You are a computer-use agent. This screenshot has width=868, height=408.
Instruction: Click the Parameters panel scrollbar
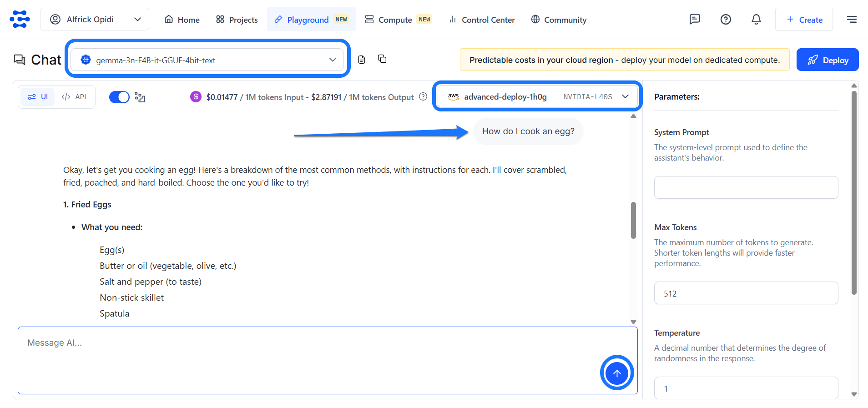pyautogui.click(x=854, y=193)
